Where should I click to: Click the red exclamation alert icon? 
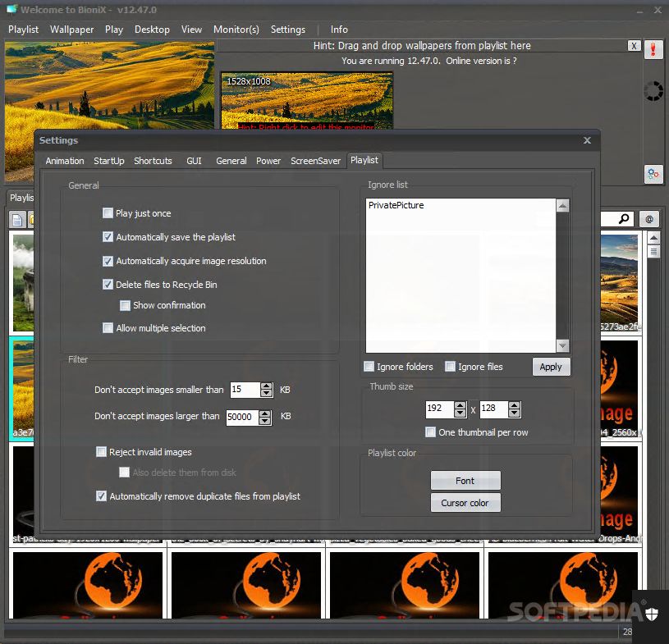[653, 49]
